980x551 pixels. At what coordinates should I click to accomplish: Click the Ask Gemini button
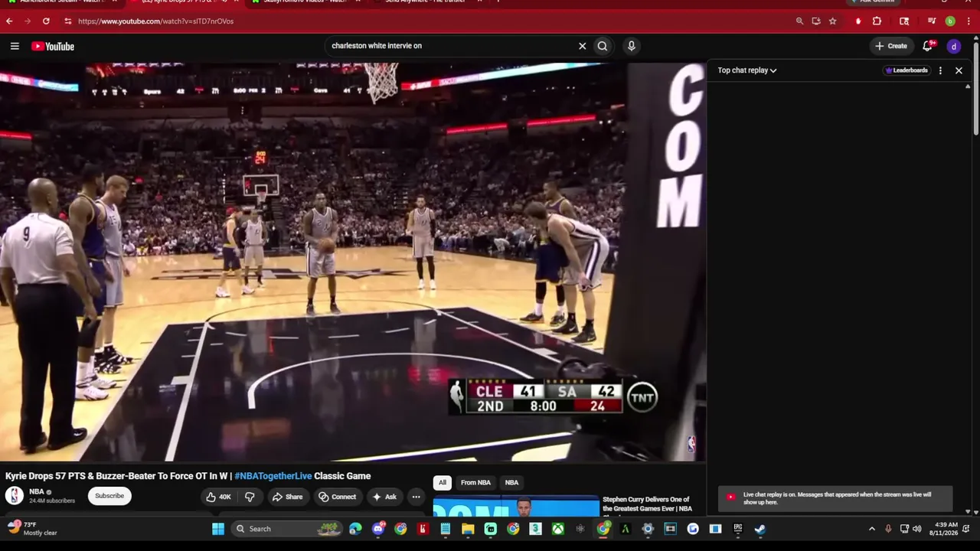tap(874, 2)
